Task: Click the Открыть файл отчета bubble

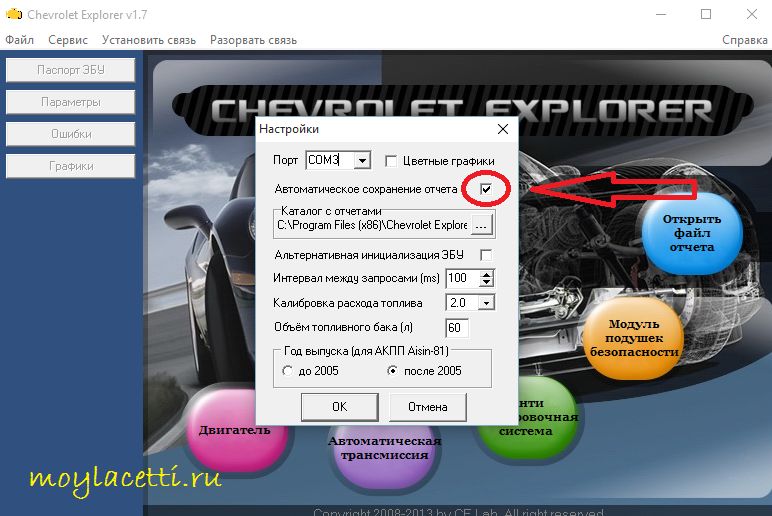Action: pyautogui.click(x=692, y=233)
